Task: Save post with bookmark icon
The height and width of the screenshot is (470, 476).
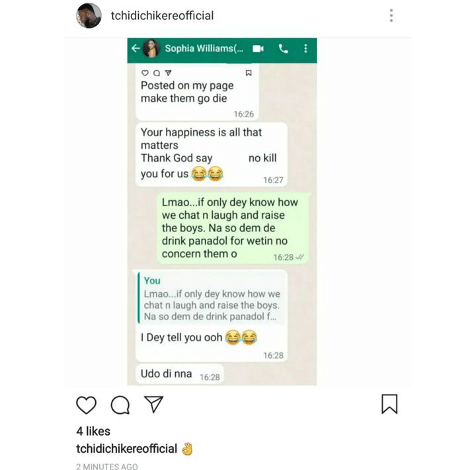Action: pos(389,404)
